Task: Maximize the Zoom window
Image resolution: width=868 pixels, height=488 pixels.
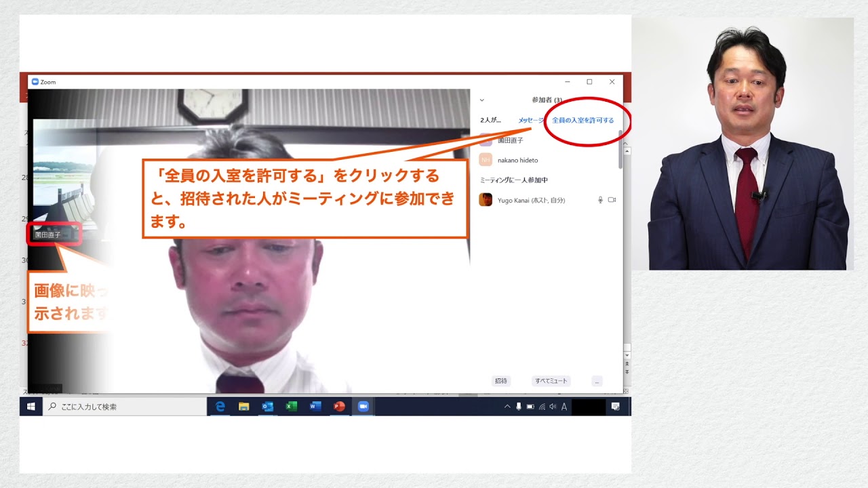Action: coord(589,82)
